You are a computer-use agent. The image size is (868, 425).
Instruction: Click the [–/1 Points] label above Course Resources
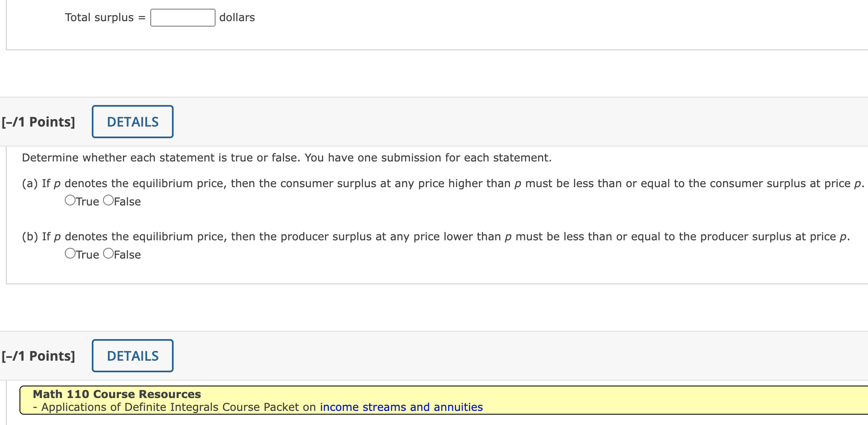coord(38,356)
